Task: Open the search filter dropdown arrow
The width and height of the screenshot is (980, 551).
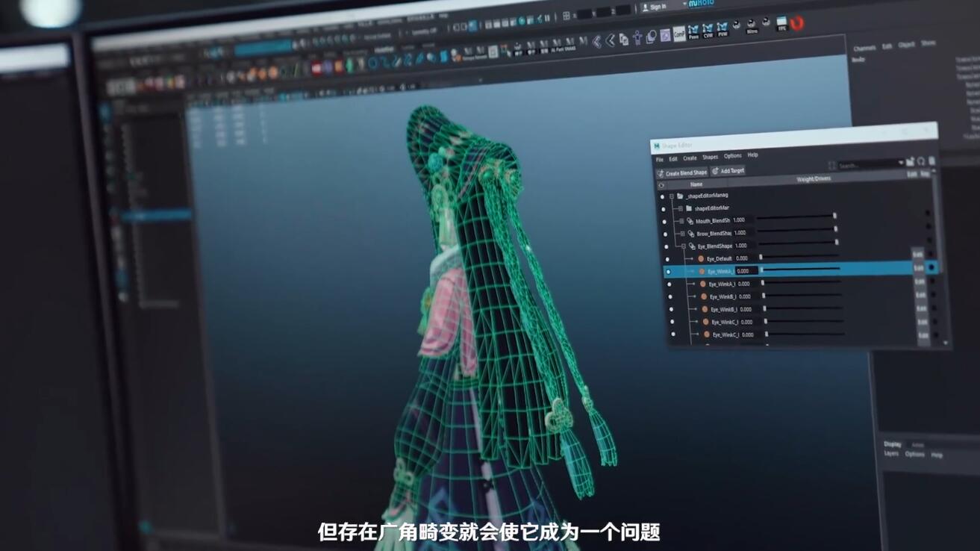Action: (901, 163)
